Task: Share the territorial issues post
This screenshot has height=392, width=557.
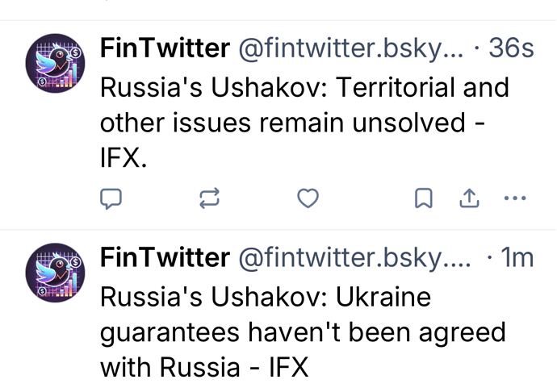Action: click(x=469, y=198)
